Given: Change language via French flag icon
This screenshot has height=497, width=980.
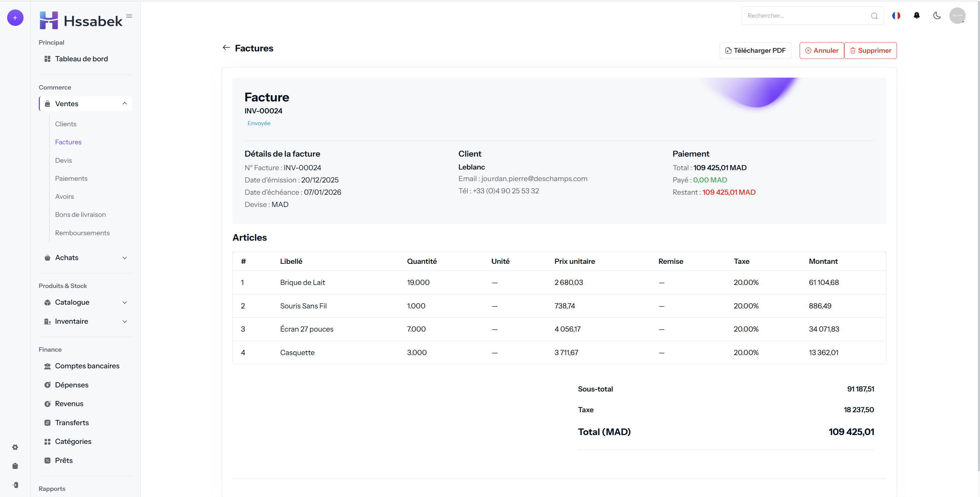Looking at the screenshot, I should pos(896,16).
